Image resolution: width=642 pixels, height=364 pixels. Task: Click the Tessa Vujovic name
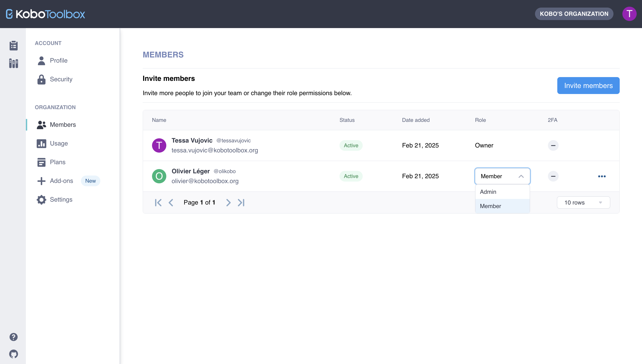point(192,141)
